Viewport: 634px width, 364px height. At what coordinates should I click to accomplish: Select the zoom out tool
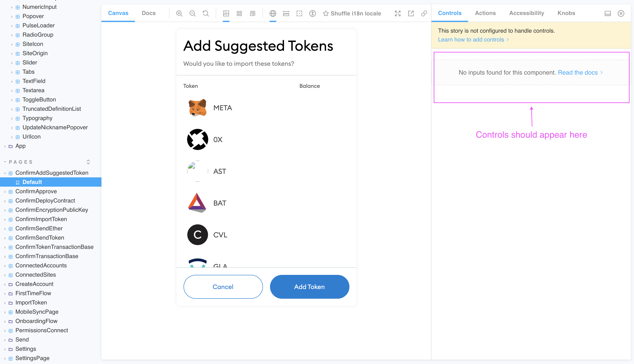193,13
